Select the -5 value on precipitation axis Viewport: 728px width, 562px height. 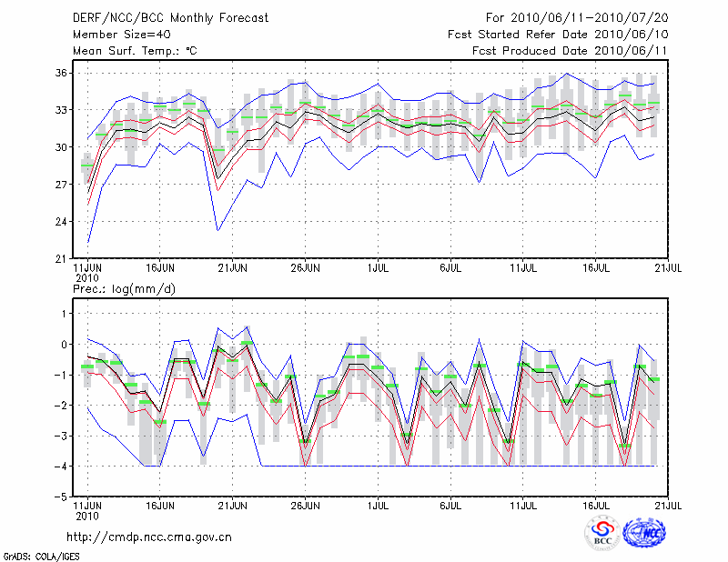[x=61, y=497]
